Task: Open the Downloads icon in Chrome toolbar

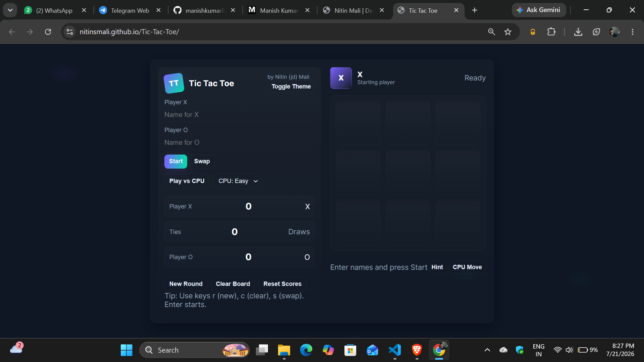Action: [578, 32]
